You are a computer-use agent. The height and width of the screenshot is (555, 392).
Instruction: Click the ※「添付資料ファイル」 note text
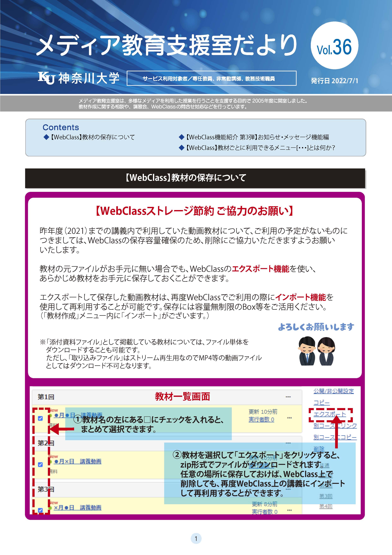[x=151, y=354]
